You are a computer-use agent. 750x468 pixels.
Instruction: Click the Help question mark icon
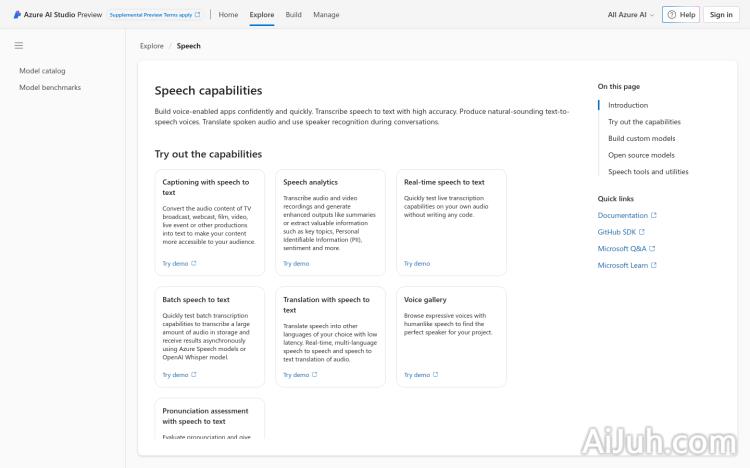pos(672,15)
